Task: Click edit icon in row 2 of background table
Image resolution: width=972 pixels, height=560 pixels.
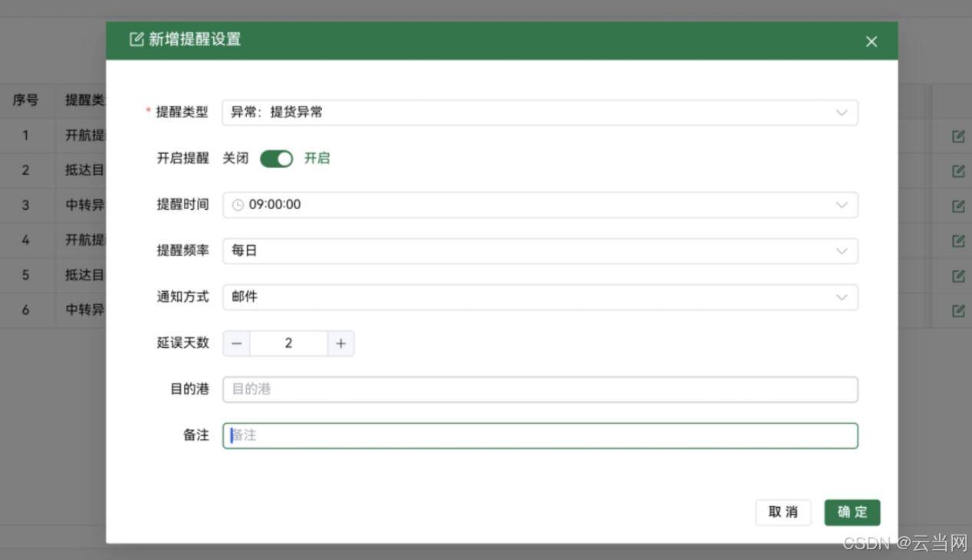Action: point(957,171)
